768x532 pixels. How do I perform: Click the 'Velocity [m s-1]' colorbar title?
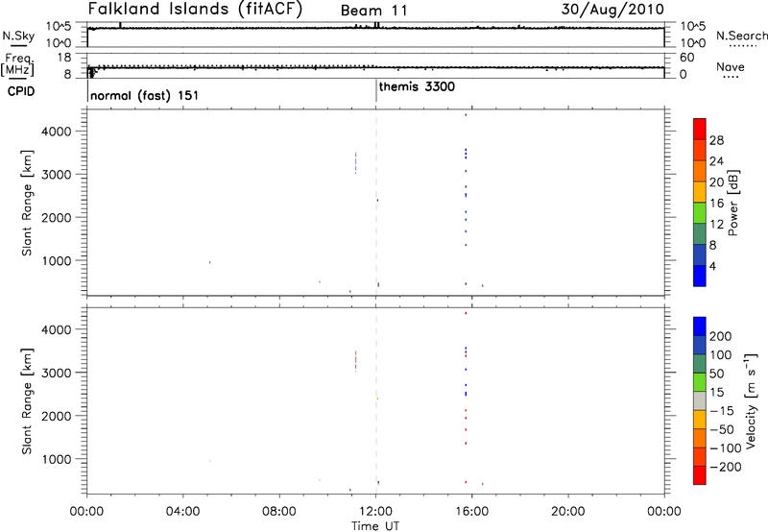point(751,400)
